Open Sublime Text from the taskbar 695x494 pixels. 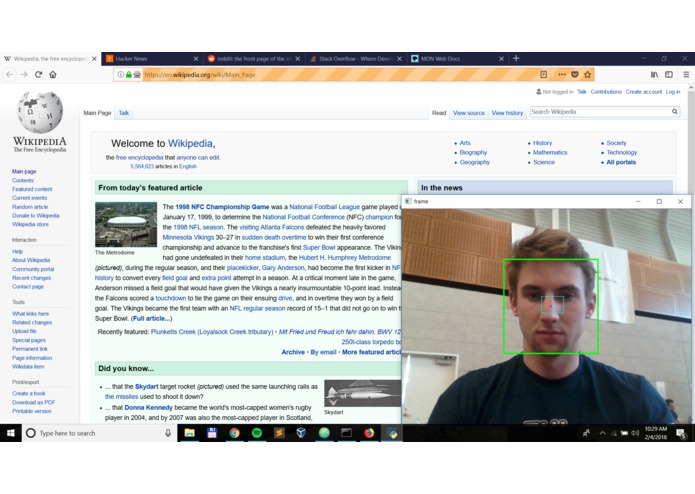tap(279, 433)
